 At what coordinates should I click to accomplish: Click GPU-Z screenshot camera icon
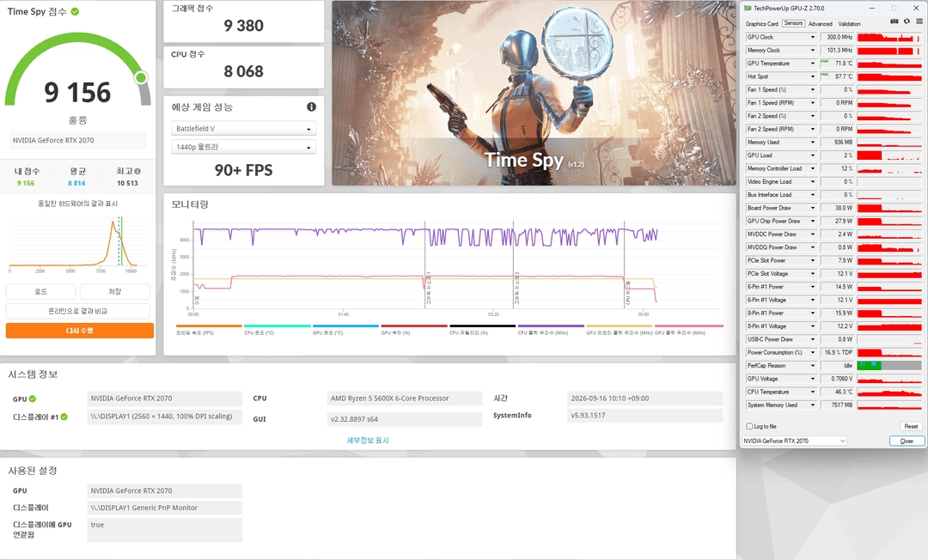tap(894, 21)
